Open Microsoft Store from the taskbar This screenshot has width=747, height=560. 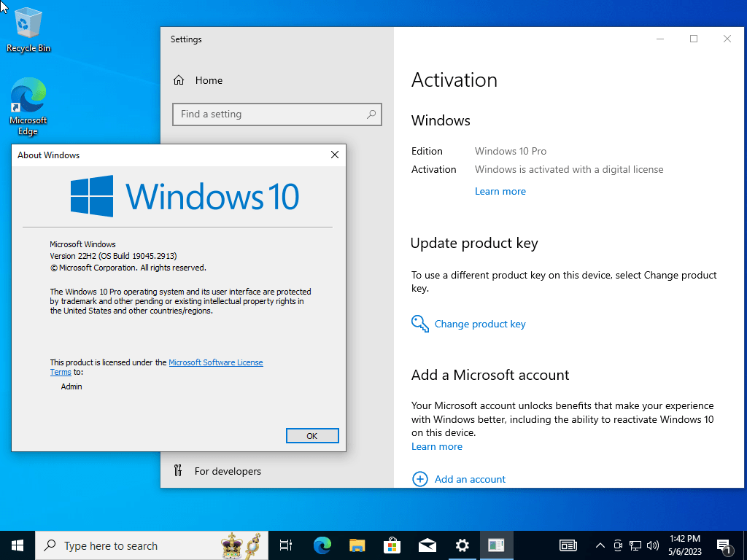point(392,545)
